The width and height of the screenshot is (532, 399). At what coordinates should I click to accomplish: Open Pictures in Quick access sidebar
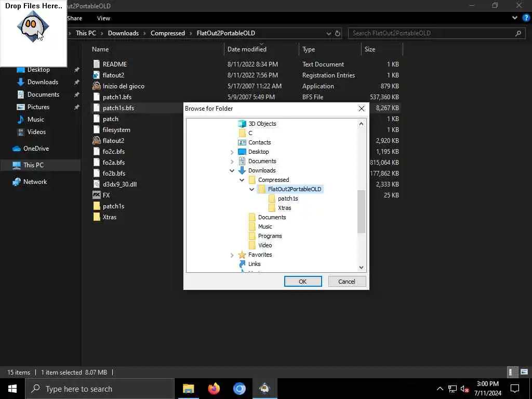[x=38, y=107]
